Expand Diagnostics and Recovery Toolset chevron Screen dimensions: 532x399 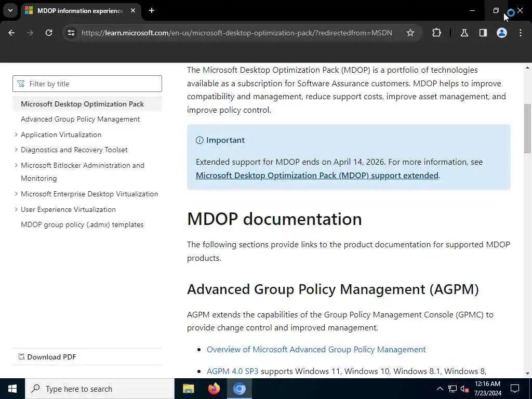pyautogui.click(x=16, y=150)
